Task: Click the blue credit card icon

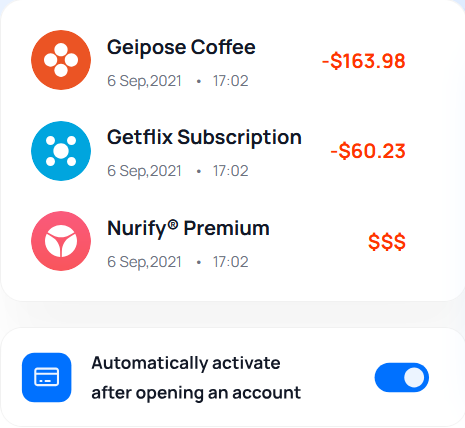Action: (47, 377)
